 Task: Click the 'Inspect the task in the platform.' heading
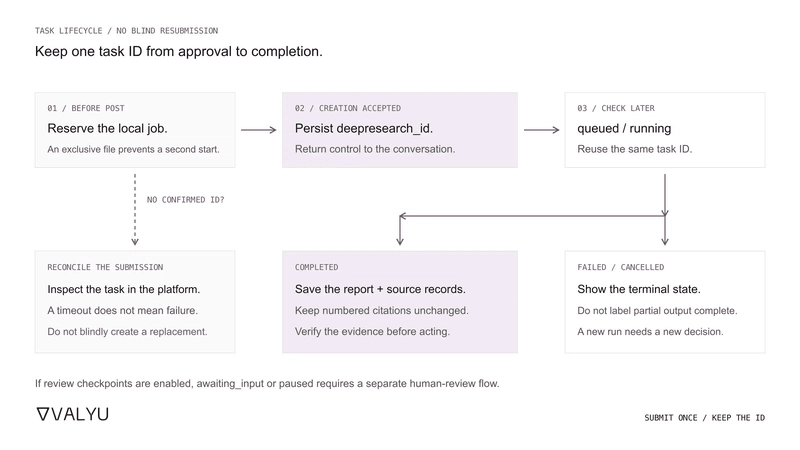point(123,289)
